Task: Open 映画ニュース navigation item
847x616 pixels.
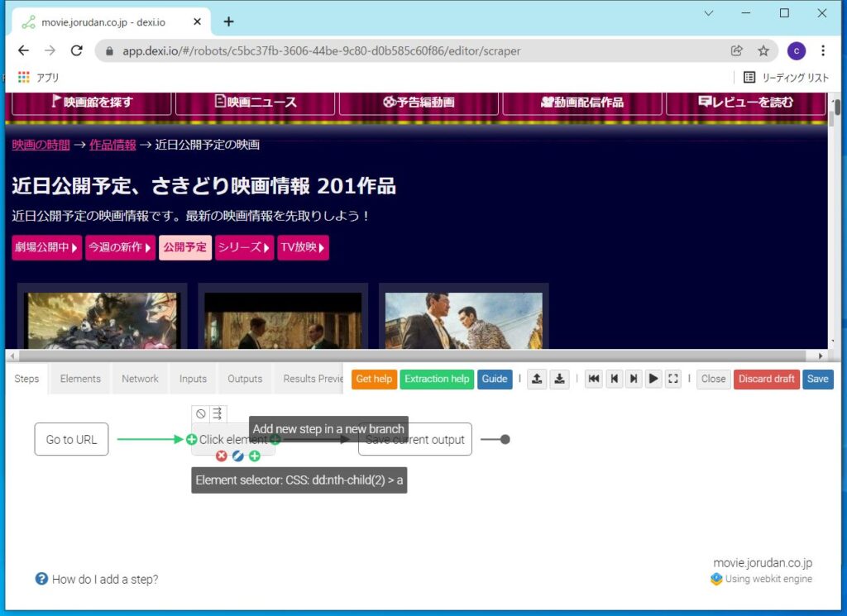Action: (256, 102)
